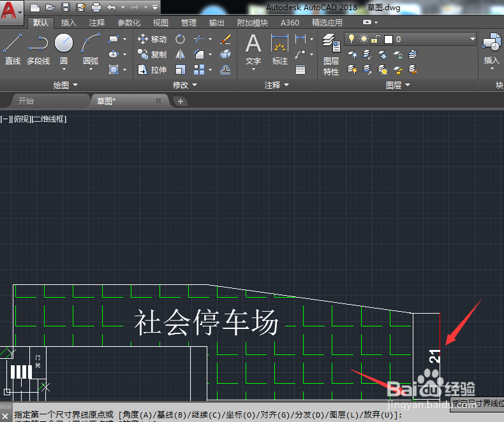This screenshot has width=504, height=422.
Task: Click the 移动 move tool
Action: pos(152,39)
